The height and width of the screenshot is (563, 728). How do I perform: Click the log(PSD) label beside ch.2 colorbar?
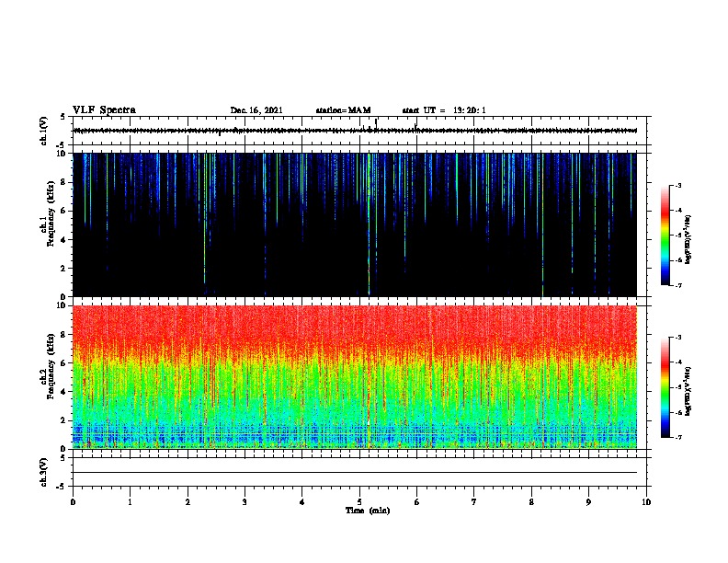click(x=688, y=391)
